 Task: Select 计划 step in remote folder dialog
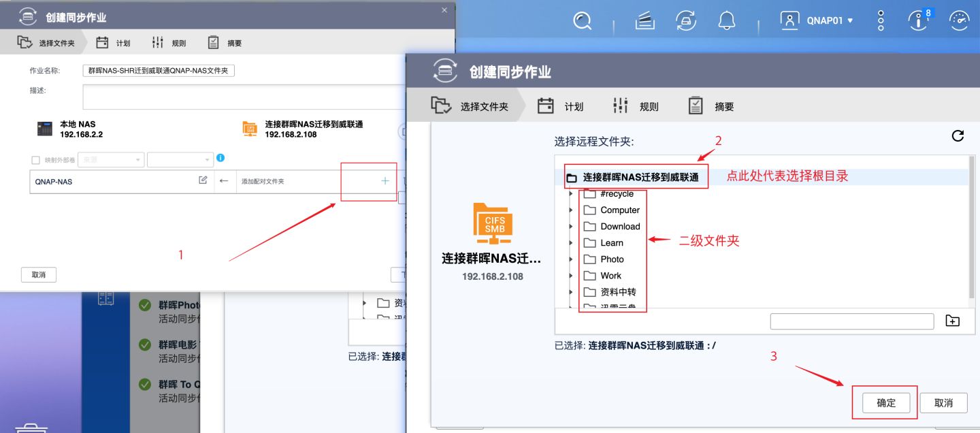561,106
